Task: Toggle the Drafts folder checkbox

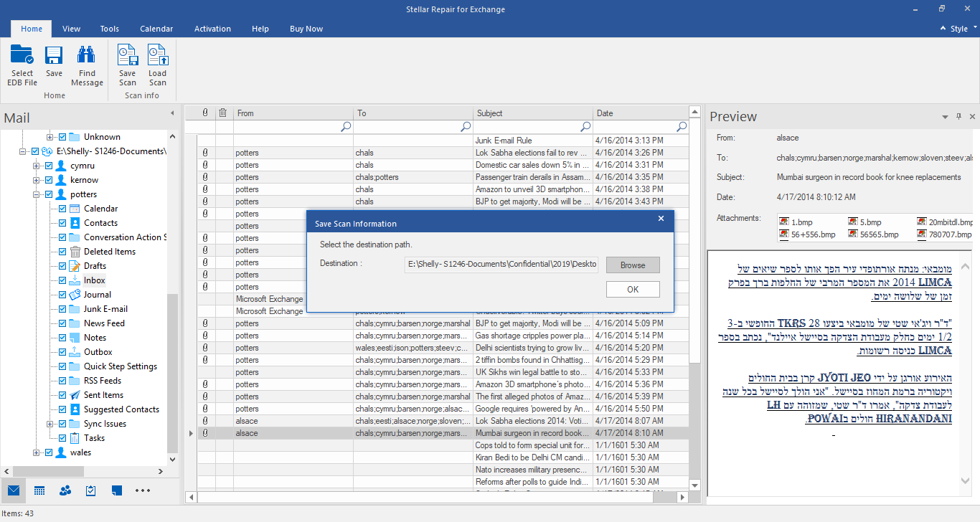Action: point(62,266)
